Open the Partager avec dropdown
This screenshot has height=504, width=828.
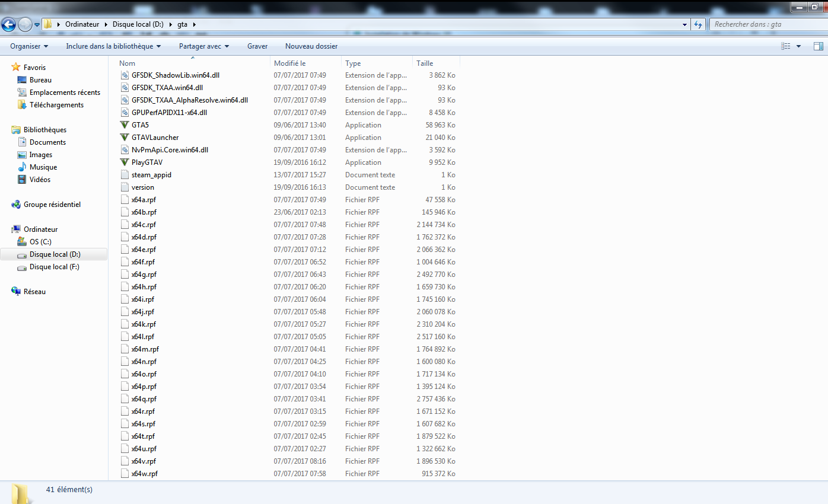pyautogui.click(x=204, y=46)
